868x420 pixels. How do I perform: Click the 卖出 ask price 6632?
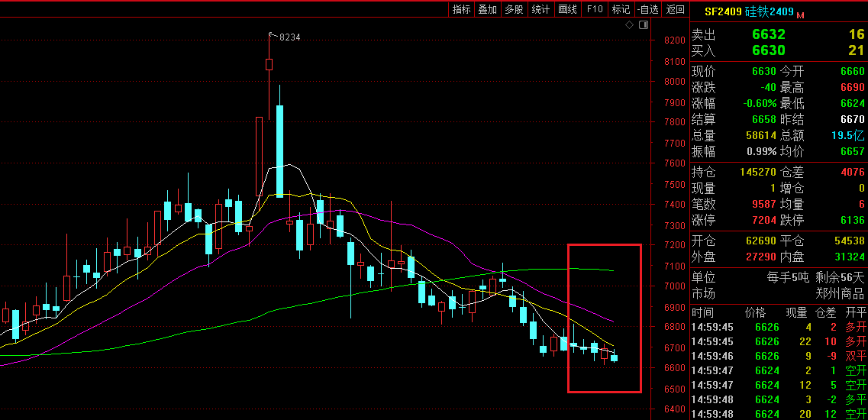768,34
